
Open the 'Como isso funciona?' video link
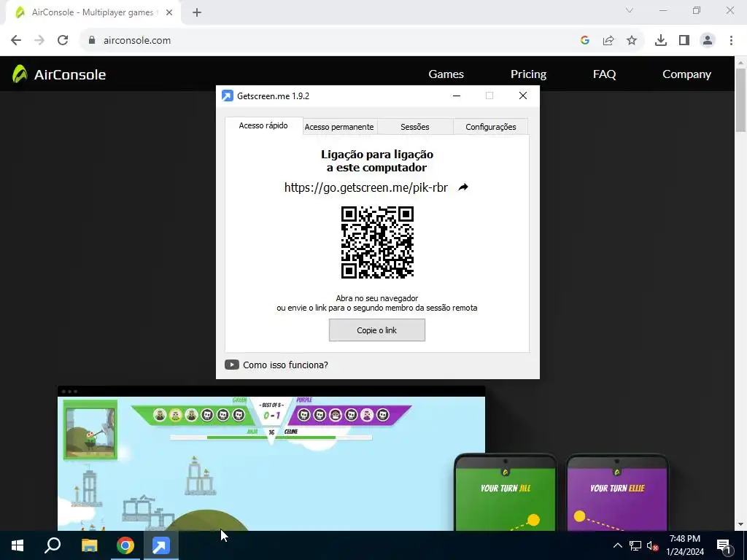click(x=285, y=365)
